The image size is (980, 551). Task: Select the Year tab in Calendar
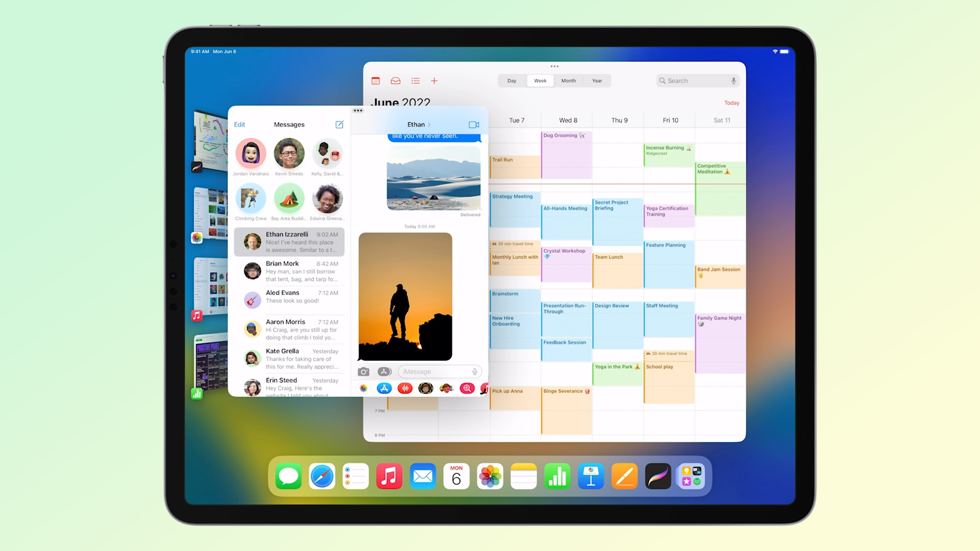(596, 81)
